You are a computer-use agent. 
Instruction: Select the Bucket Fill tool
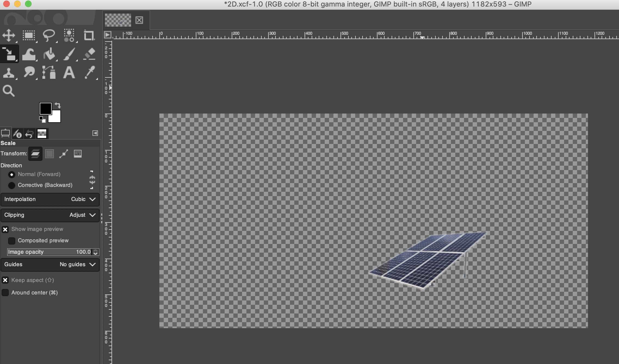[49, 54]
